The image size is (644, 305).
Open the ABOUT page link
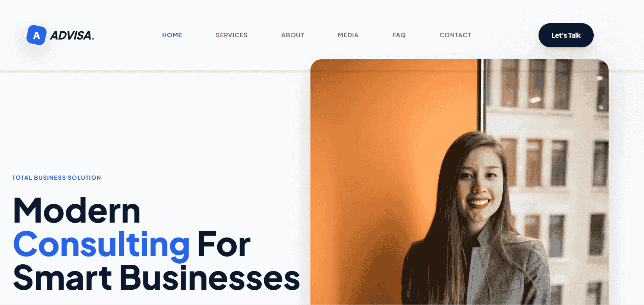click(293, 35)
